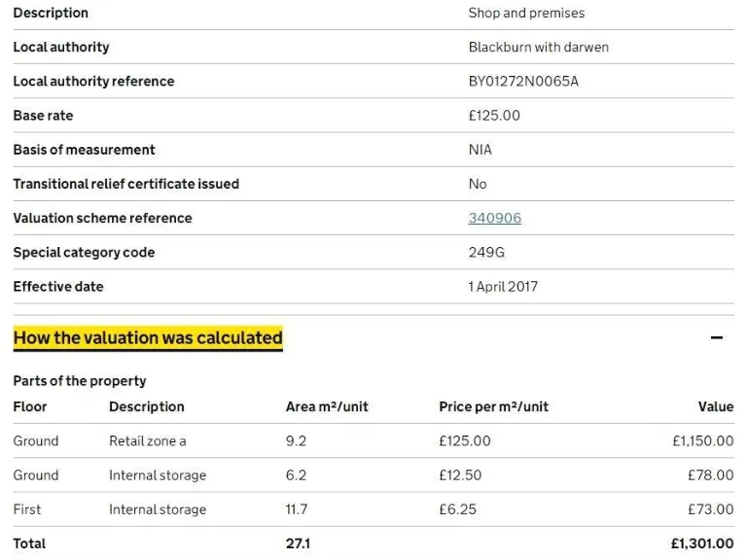Collapse the valuation section using minus icon
Viewport: 747px width, 560px height.
[717, 338]
